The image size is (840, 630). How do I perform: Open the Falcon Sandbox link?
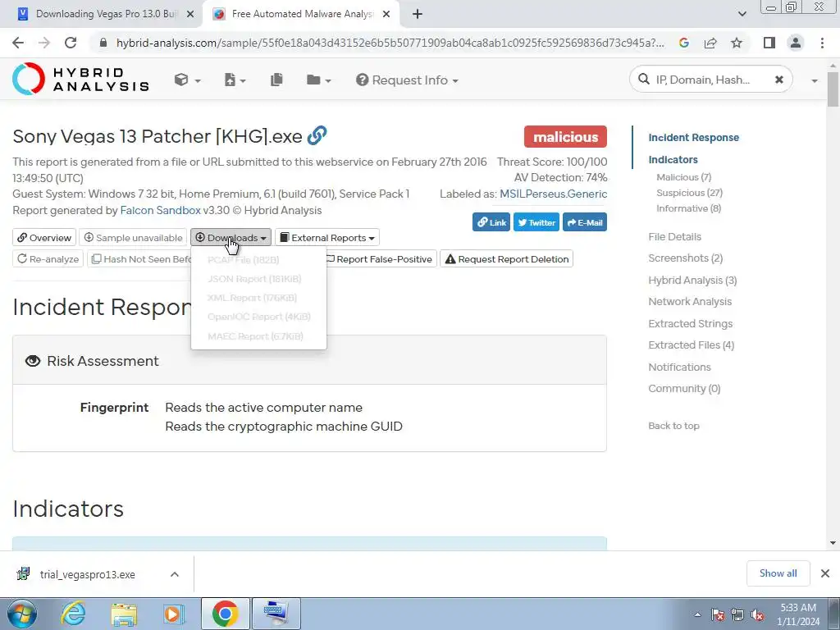coord(160,211)
